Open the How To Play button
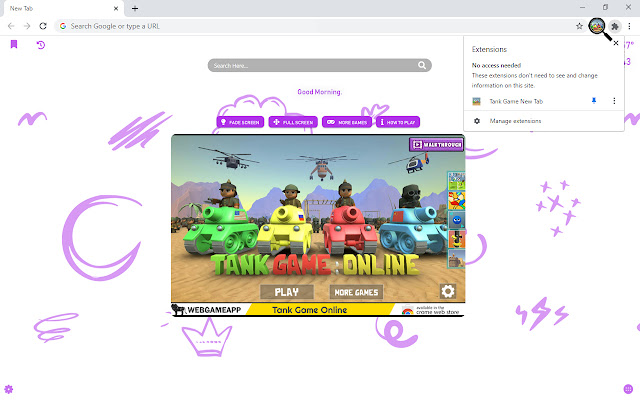640x400 pixels. [x=398, y=122]
